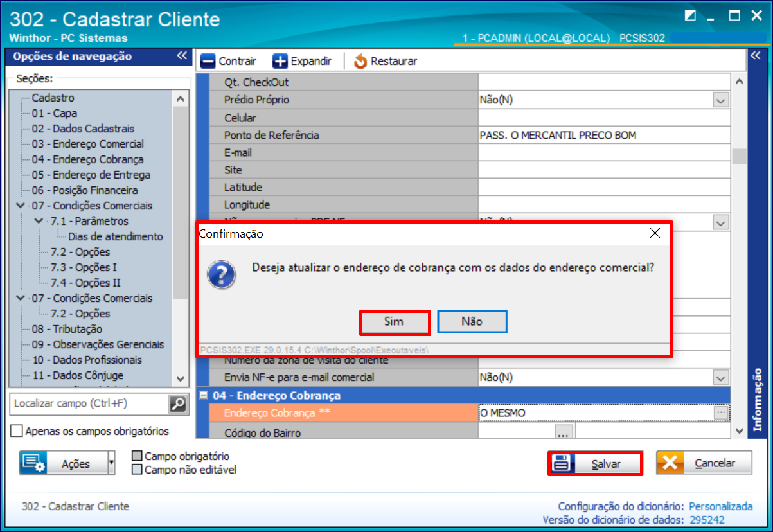Select 05 - Endereço de Entrega section

point(91,175)
